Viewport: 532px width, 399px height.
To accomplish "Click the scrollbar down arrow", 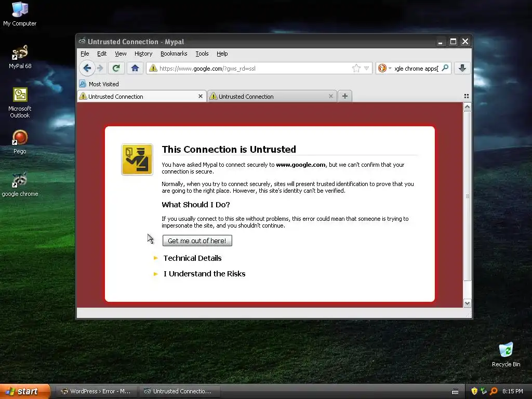I will [x=467, y=303].
